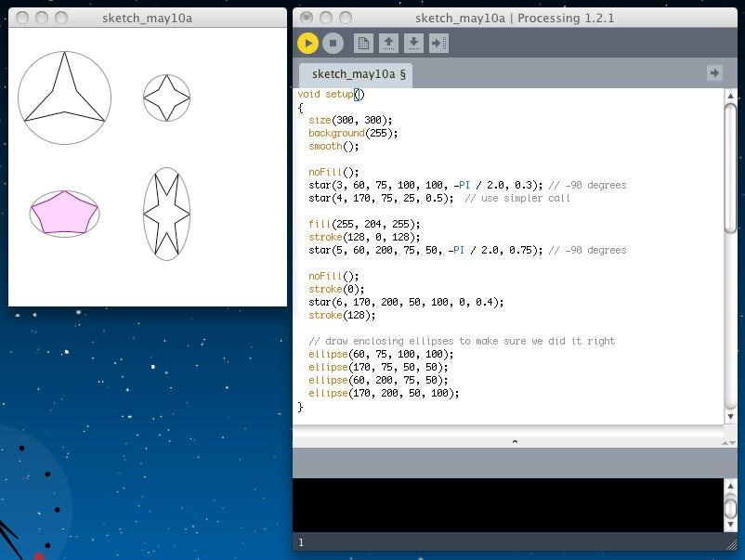Stop the running sketch
Viewport: 745px width, 560px height.
point(333,43)
